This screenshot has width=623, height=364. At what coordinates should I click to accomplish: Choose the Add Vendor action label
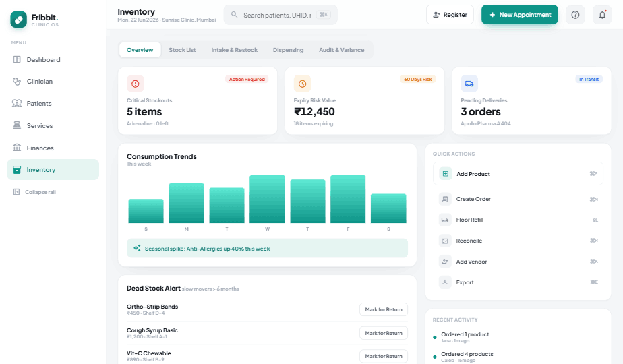[x=471, y=262]
